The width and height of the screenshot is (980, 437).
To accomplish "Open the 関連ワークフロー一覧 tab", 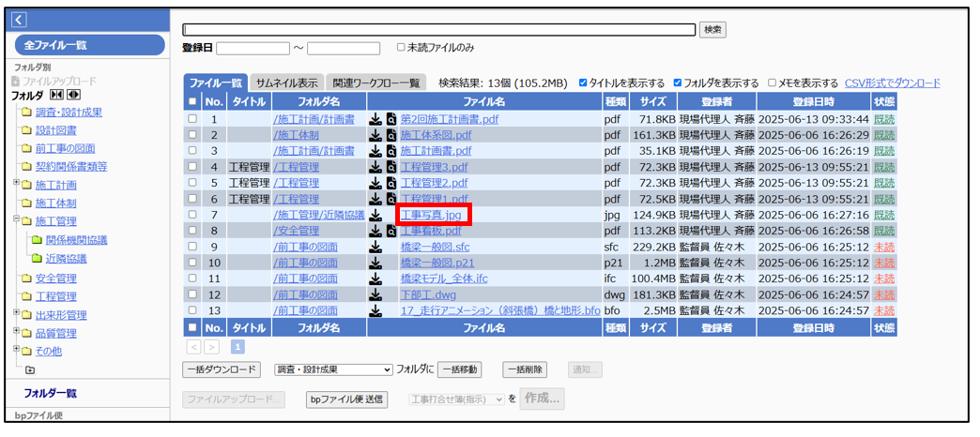I will pos(376,83).
